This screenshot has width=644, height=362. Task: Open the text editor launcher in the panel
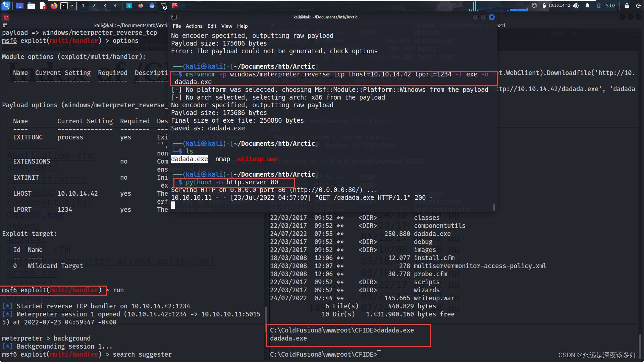pyautogui.click(x=43, y=6)
